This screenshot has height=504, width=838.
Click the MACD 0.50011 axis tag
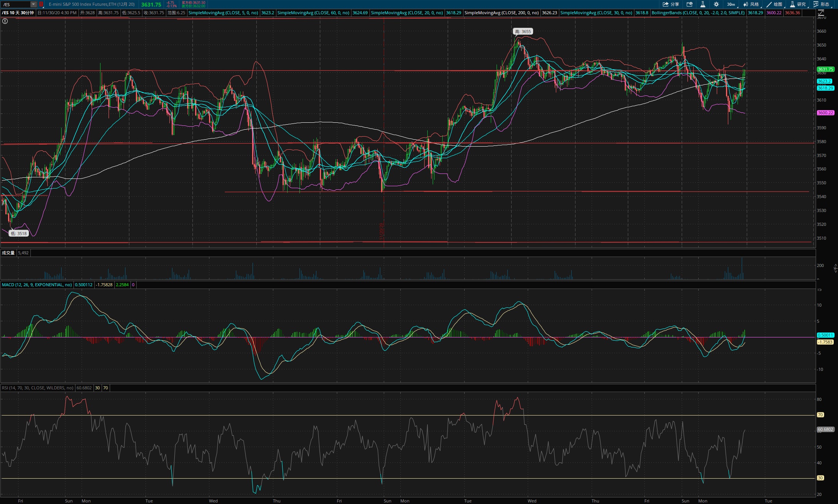[825, 335]
